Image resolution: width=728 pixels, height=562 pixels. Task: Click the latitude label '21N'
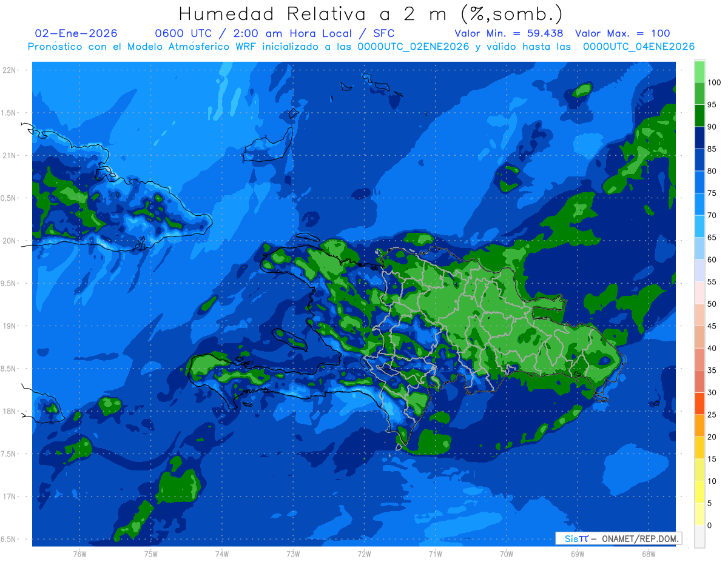pos(8,155)
